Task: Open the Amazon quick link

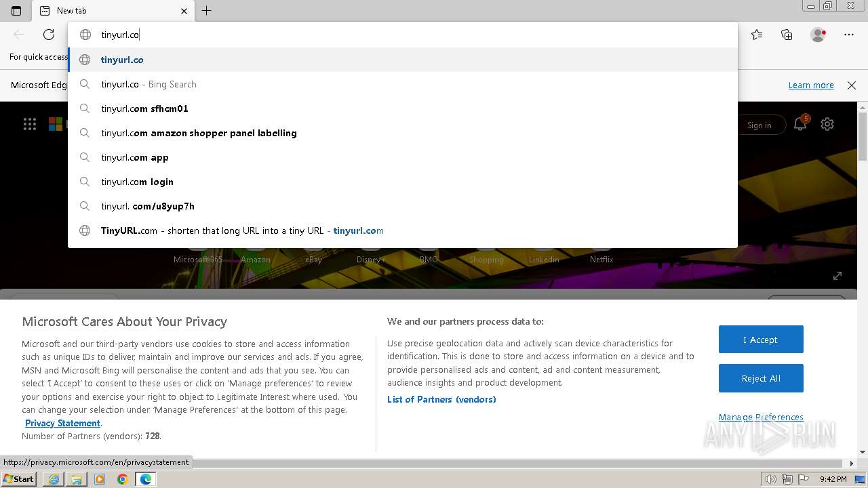Action: 256,260
